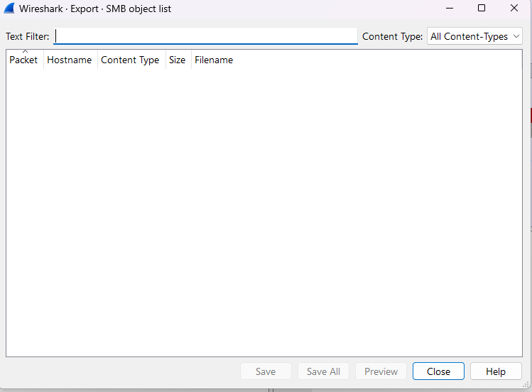
Task: Maximize the Export SMB object list window
Action: pyautogui.click(x=482, y=8)
